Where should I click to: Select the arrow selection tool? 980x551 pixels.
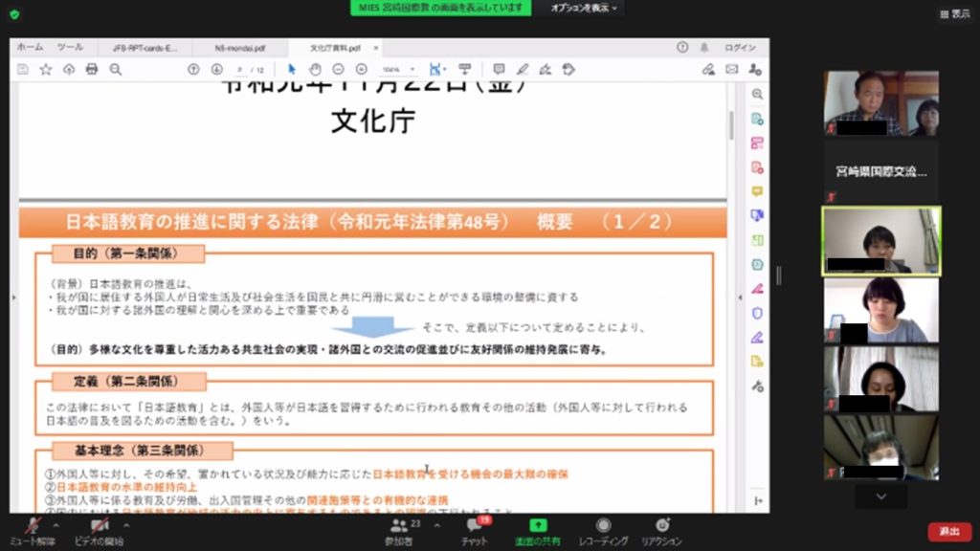(x=292, y=69)
